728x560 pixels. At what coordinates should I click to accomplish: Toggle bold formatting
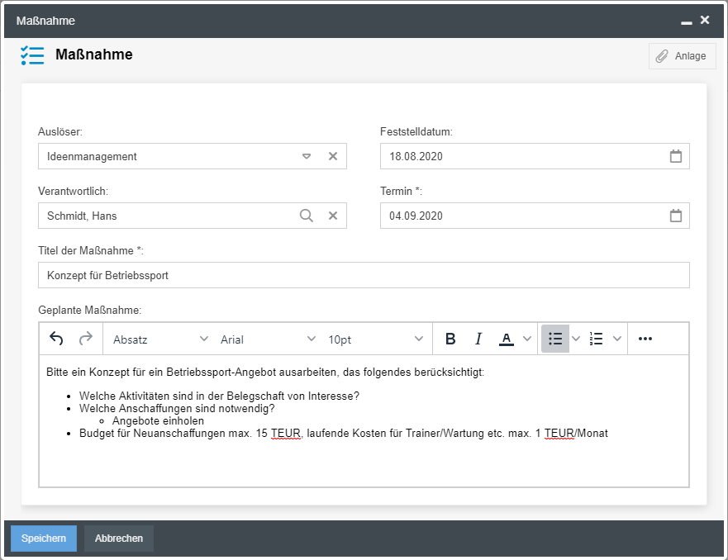click(x=450, y=339)
